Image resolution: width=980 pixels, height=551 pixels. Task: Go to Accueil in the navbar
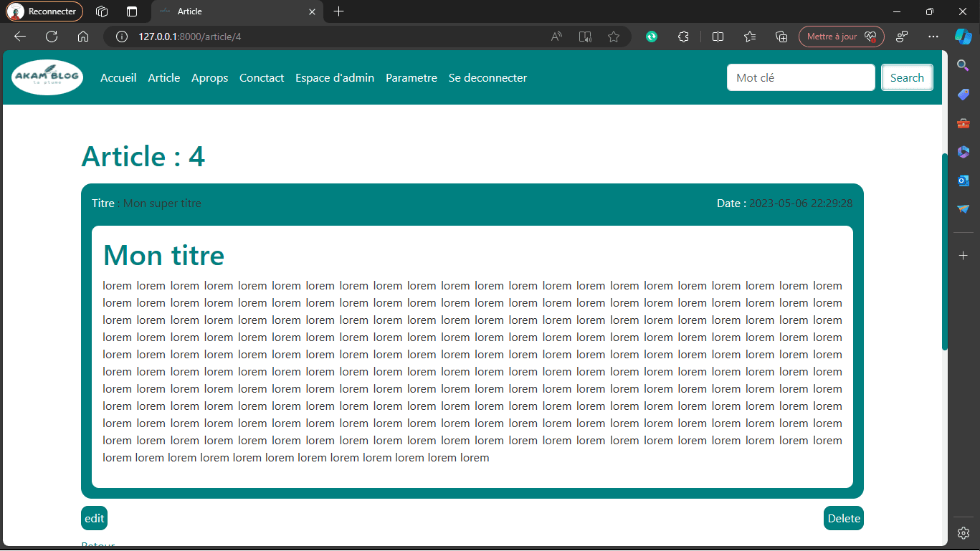(x=118, y=78)
